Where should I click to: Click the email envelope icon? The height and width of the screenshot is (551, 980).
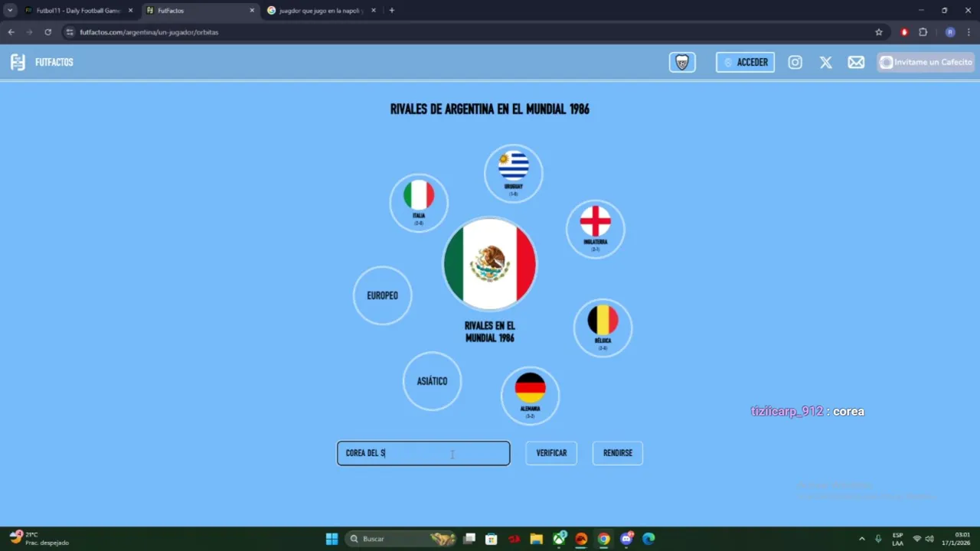coord(856,63)
